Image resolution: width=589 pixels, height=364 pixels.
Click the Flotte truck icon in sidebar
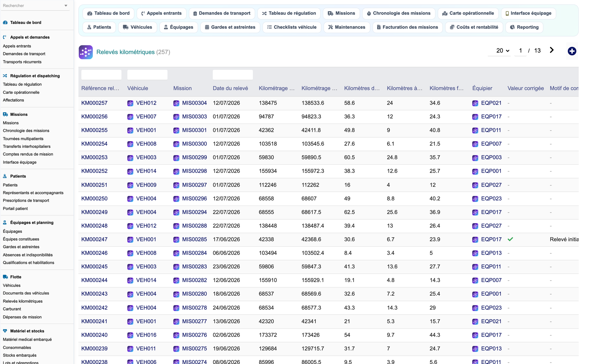[5, 277]
